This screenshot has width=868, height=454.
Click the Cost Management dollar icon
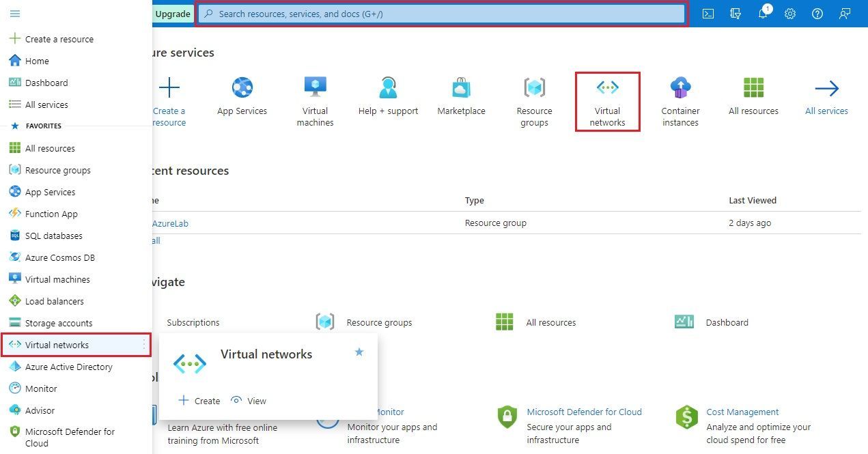pos(686,416)
